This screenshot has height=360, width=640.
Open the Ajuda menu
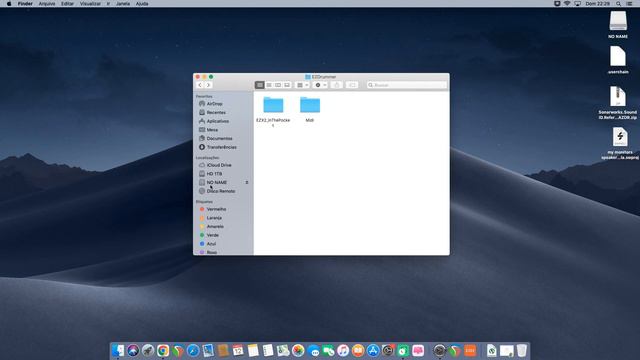point(142,4)
